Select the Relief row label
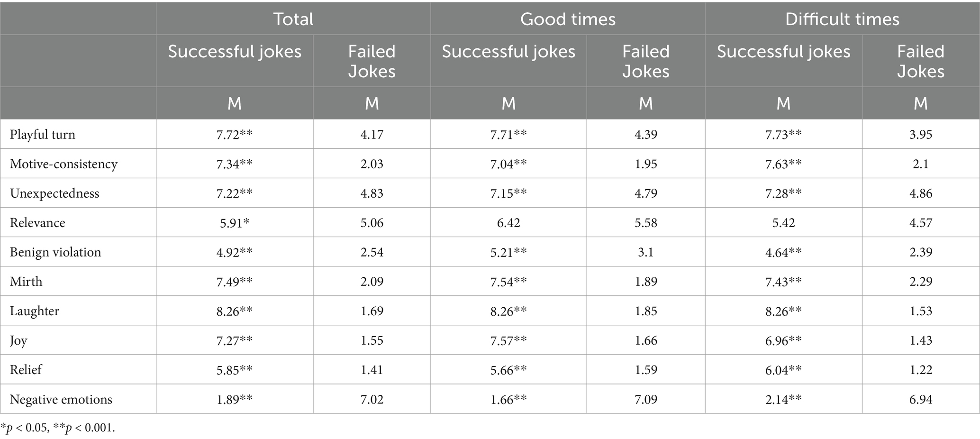The width and height of the screenshot is (980, 439). [x=26, y=370]
